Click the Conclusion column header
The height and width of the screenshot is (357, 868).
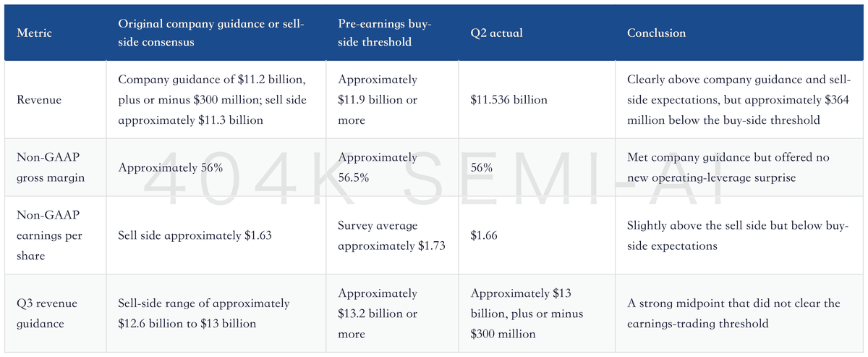tap(656, 33)
